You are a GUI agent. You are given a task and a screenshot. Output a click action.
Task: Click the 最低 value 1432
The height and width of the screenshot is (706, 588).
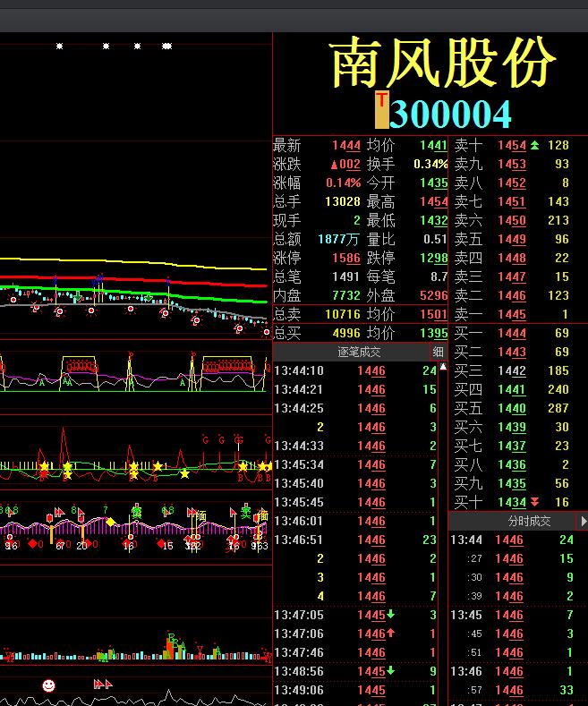coord(433,221)
